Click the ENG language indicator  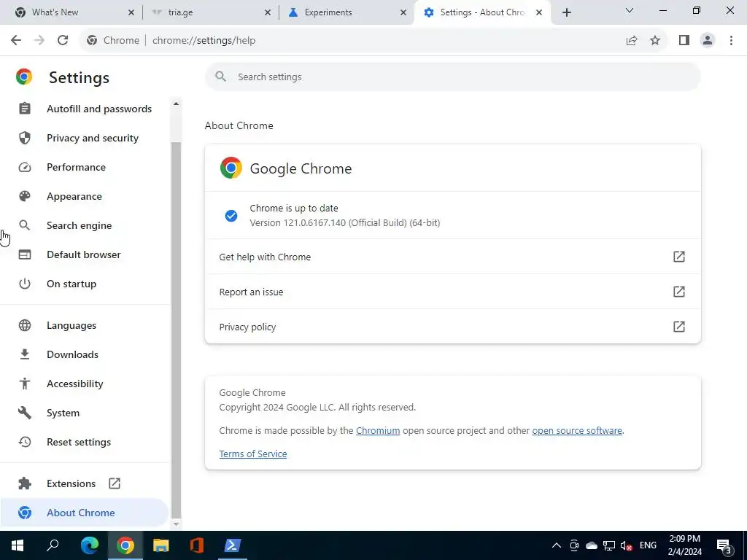(x=648, y=545)
